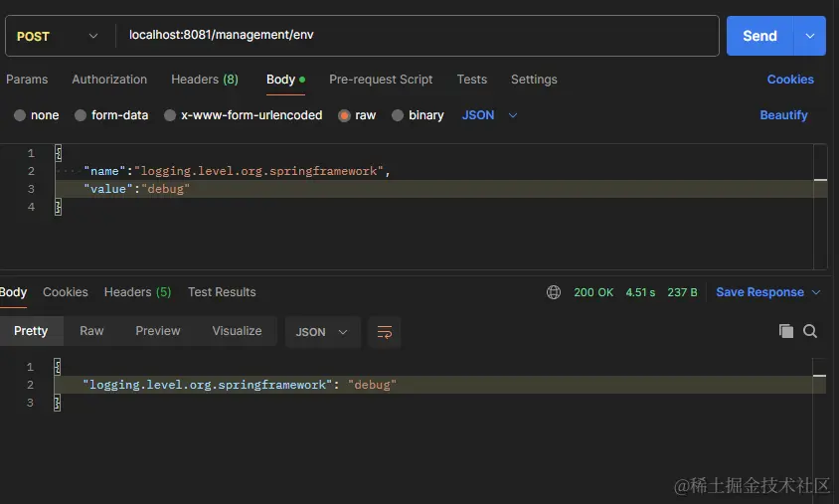
Task: Click the response line "logging.level.org.springframework": "debug"
Action: [x=240, y=385]
